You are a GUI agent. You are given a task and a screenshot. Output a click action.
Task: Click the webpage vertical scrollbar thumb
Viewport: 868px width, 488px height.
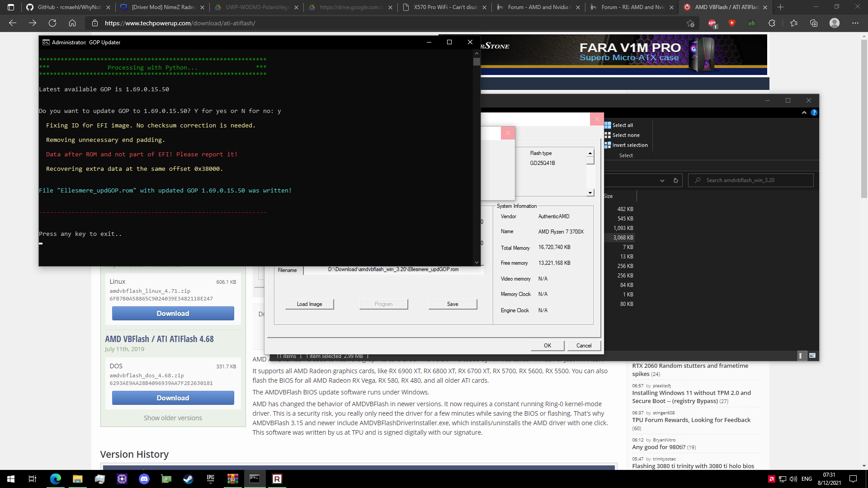864,120
